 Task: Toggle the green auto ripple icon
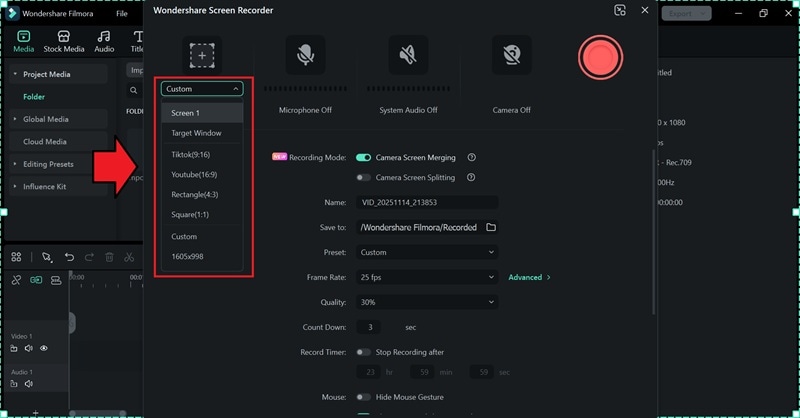(36, 280)
